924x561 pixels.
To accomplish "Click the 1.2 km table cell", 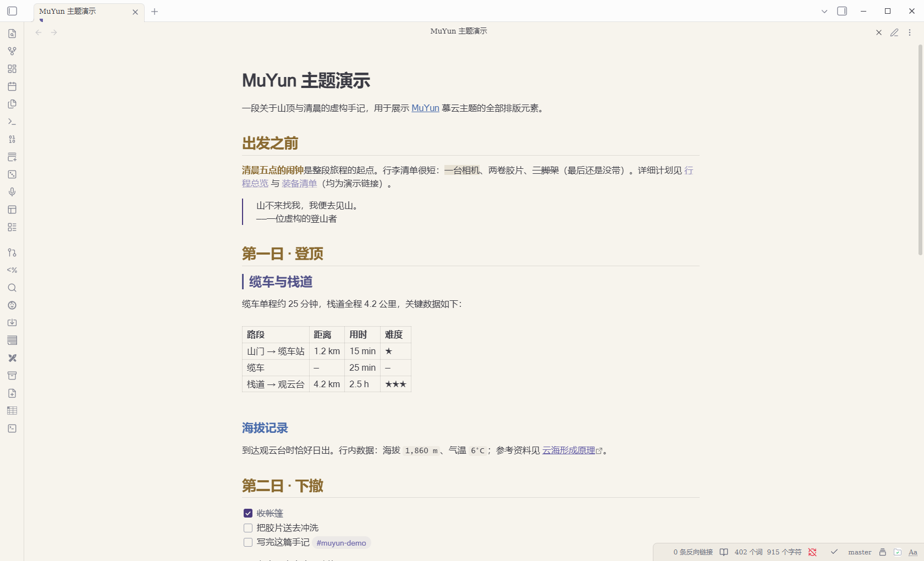I will point(327,351).
